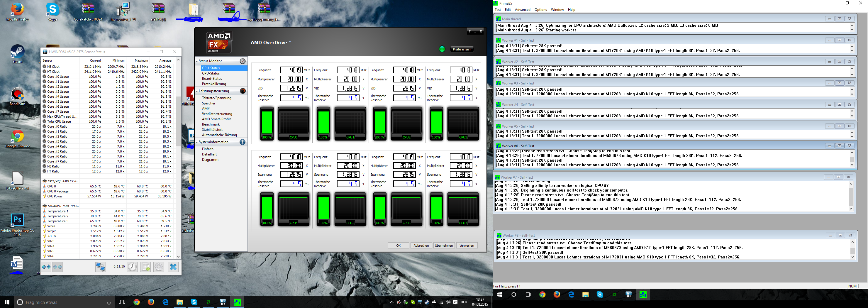The width and height of the screenshot is (868, 308).
Task: Collapse the Systeminformation section
Action: 197,142
